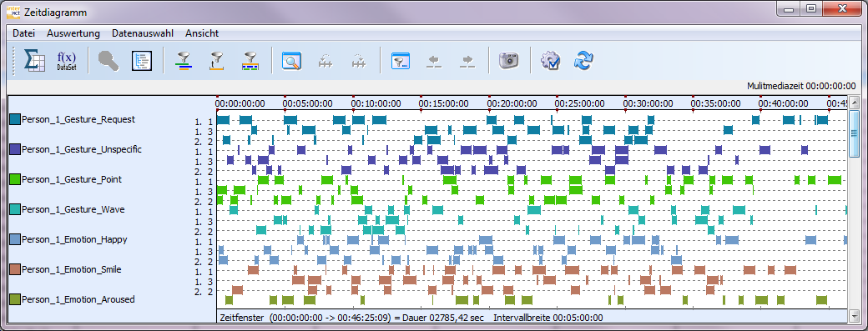Click the Person_1_Gesture_Unspecific color swatch
Image resolution: width=868 pixels, height=331 pixels.
pos(15,149)
